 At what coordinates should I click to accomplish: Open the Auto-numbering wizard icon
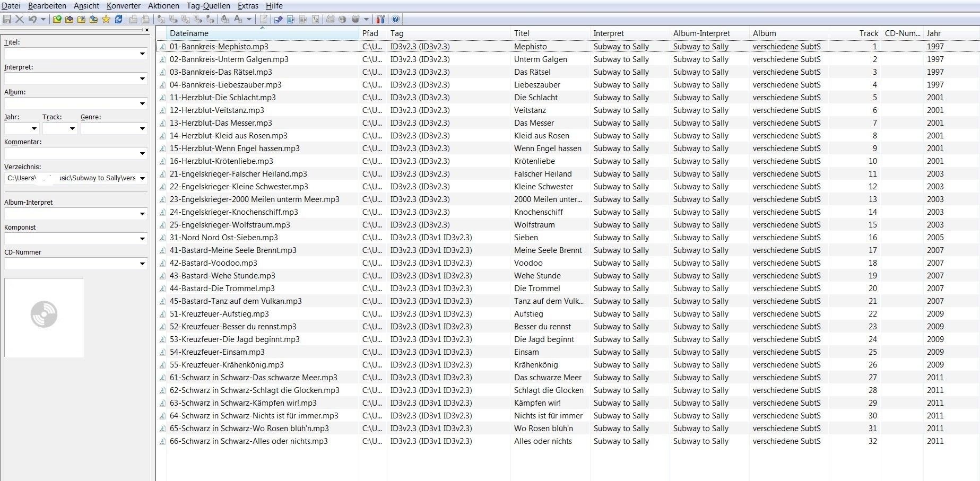[315, 19]
